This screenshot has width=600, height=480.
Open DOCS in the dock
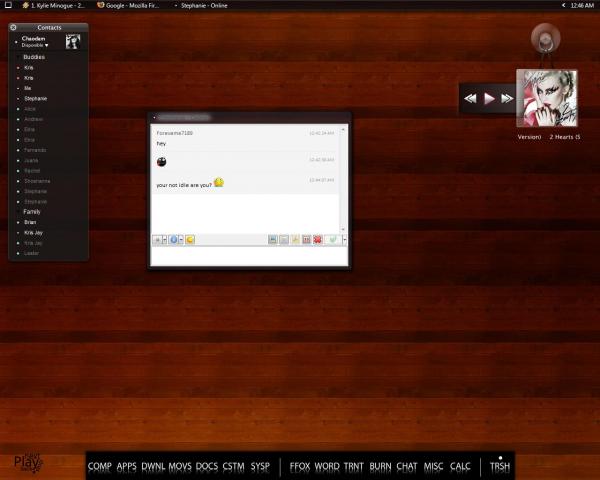[207, 466]
